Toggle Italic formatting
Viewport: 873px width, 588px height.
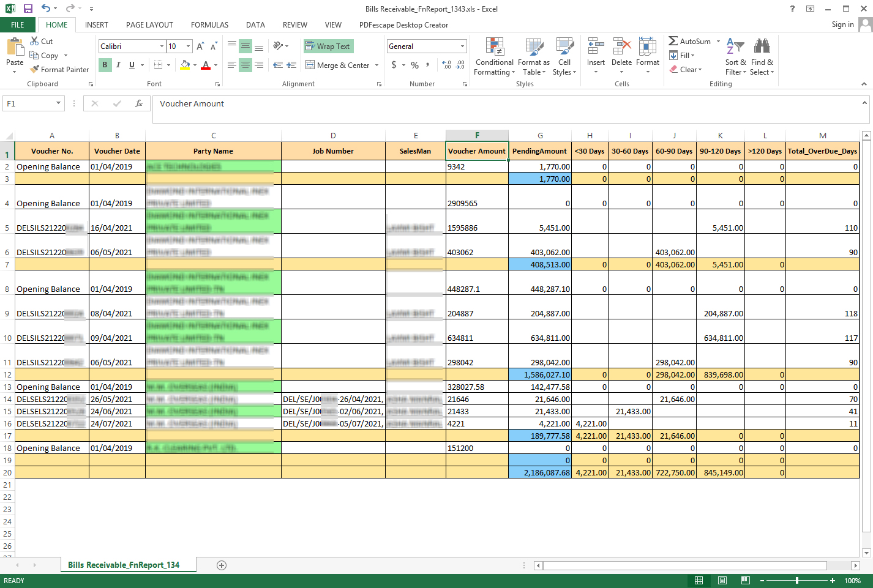(x=118, y=65)
